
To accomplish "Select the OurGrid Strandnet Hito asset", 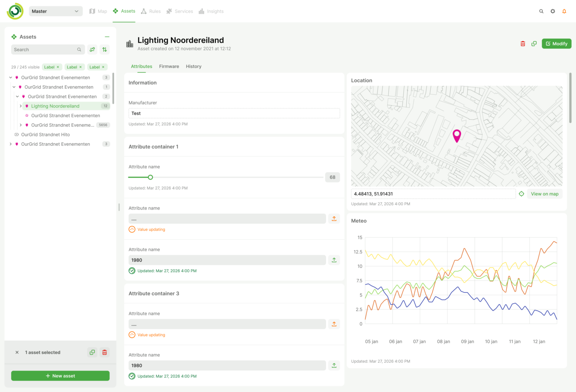I will coord(45,135).
